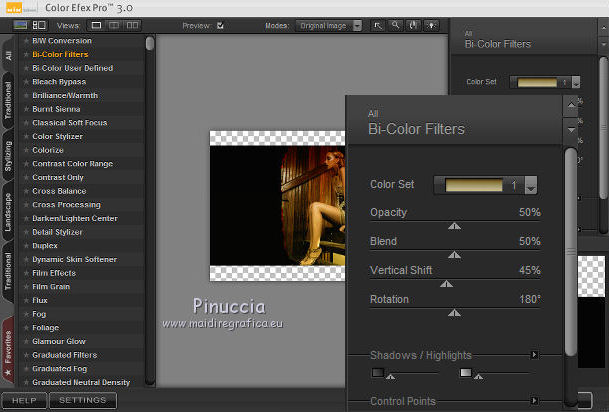Star the Duplex filter as favorite
The image size is (609, 412).
tap(26, 246)
